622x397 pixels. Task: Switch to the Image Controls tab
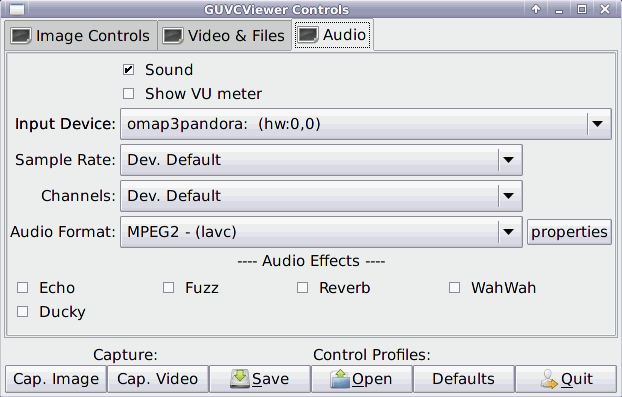coord(81,36)
